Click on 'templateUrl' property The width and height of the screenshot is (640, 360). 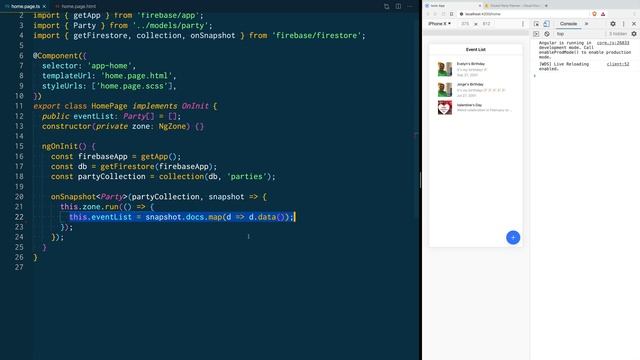[x=67, y=76]
